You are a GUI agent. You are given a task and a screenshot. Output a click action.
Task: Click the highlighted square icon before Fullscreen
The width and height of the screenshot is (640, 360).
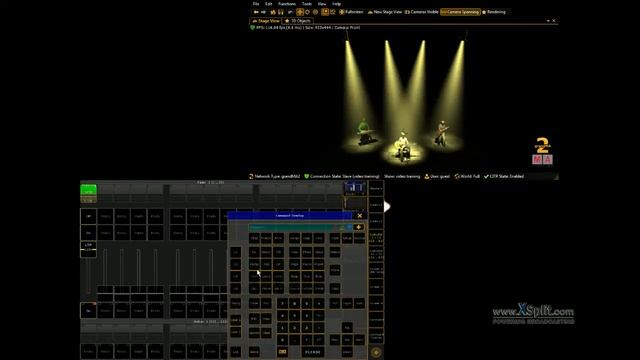pos(325,12)
